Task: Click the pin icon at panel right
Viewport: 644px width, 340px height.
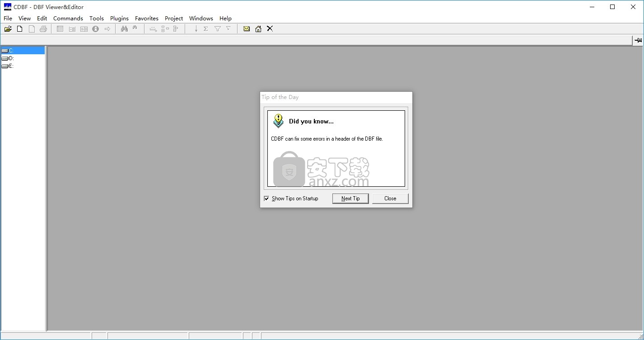Action: (x=638, y=40)
